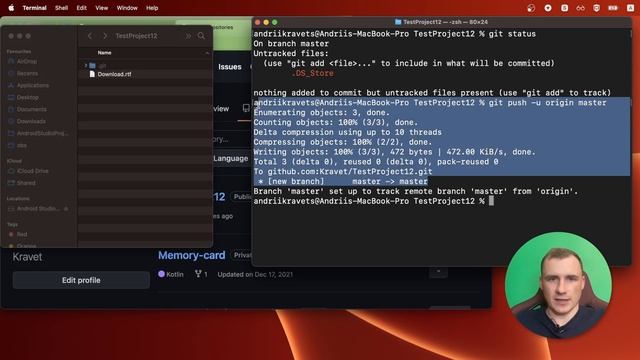Open AndroidStudioProjects in Finder sidebar

click(x=38, y=133)
